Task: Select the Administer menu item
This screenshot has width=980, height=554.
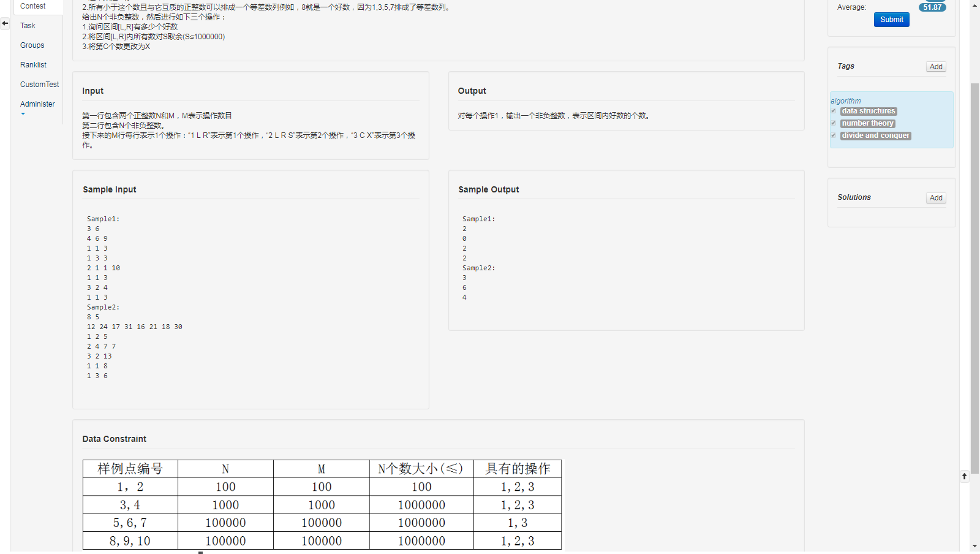Action: [37, 104]
